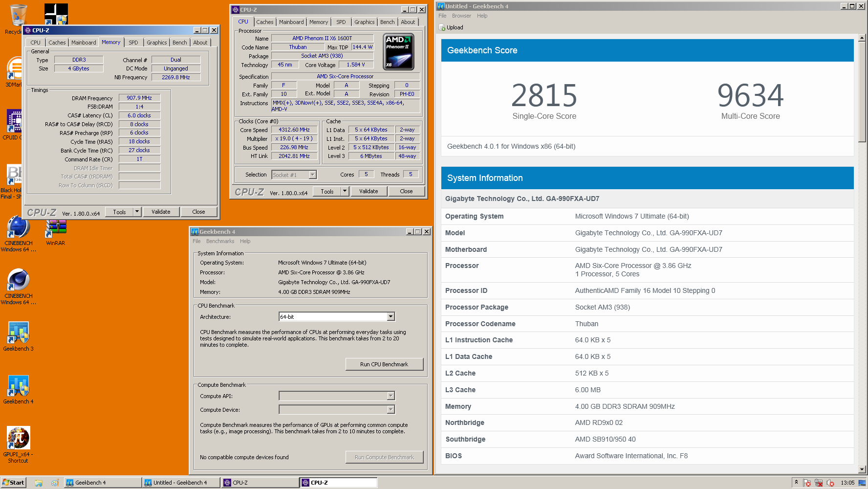Screen dimensions: 868x489
Task: Open Socket #1 selection dropdown in CPU-Z
Action: [x=294, y=175]
